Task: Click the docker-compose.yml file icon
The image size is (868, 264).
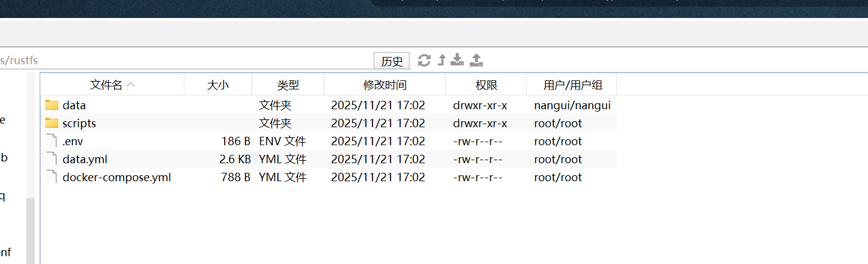Action: pos(52,178)
